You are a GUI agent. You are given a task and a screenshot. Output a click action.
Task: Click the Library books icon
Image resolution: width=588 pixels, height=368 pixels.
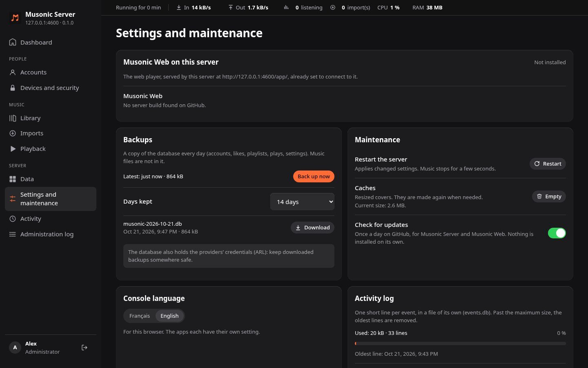pyautogui.click(x=13, y=118)
